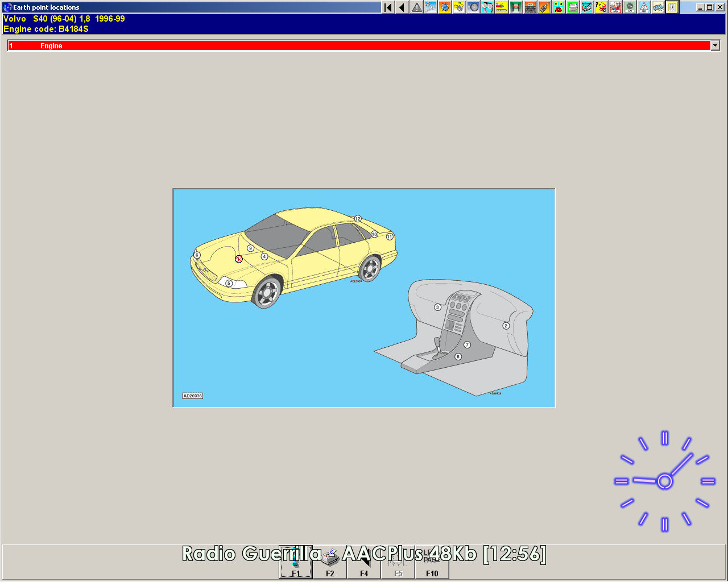Click earth point 3 on the dashboard diagram

pyautogui.click(x=437, y=307)
